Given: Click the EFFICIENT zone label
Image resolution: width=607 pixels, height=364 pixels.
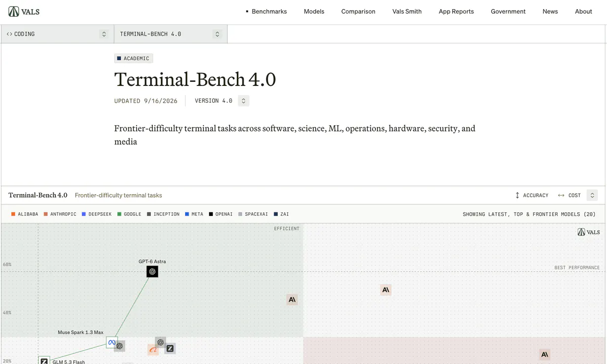Looking at the screenshot, I should pos(287,229).
